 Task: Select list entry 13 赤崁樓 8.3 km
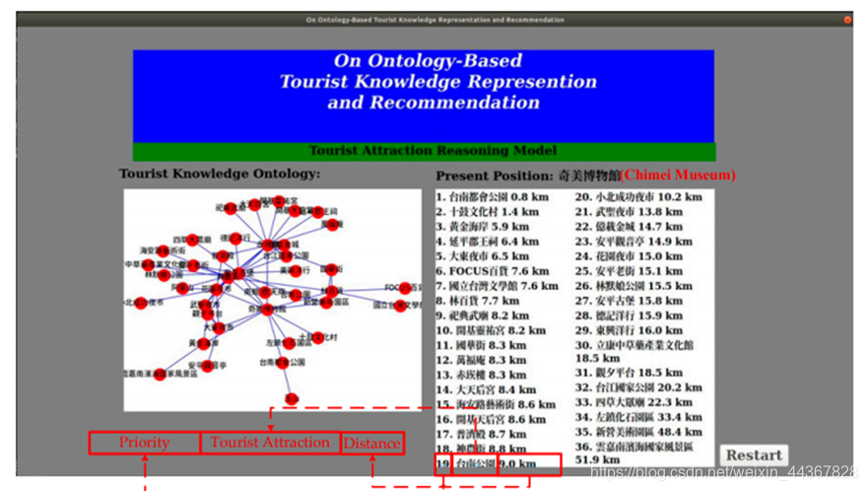(x=481, y=376)
